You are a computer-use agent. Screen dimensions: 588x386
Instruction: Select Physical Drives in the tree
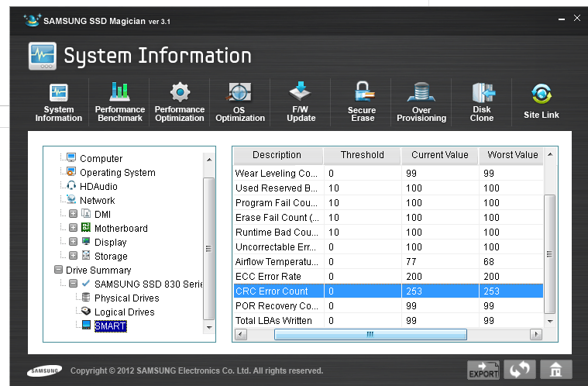pyautogui.click(x=126, y=298)
